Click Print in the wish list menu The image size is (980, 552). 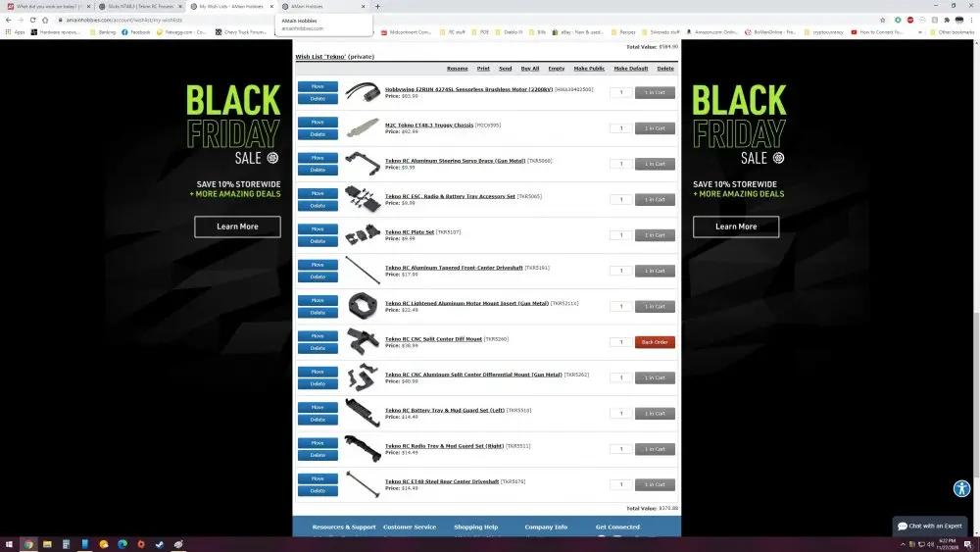[x=483, y=69]
